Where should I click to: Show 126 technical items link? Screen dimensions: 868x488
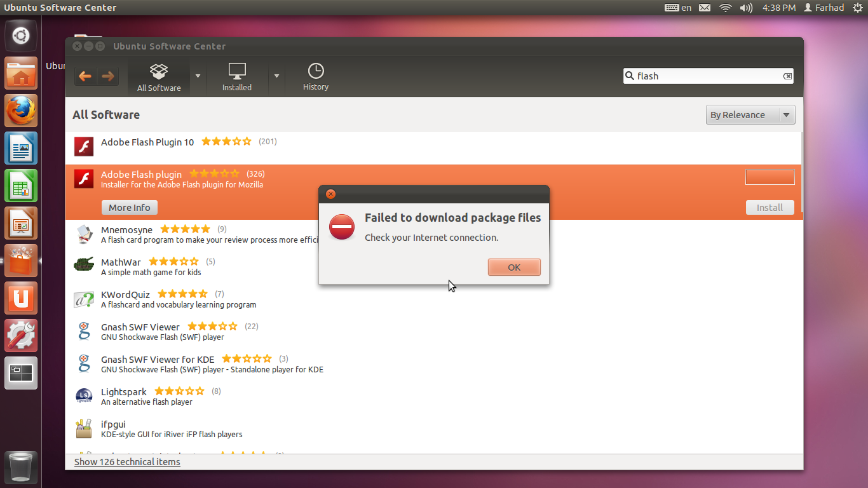(x=127, y=462)
